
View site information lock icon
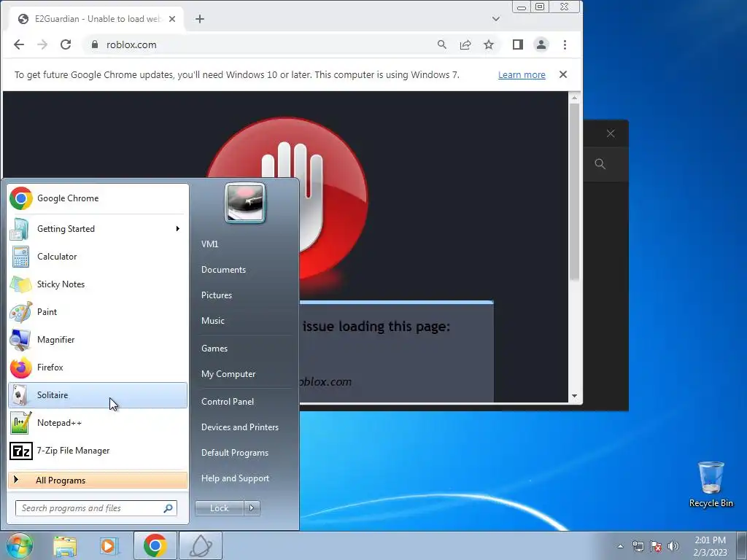point(95,44)
